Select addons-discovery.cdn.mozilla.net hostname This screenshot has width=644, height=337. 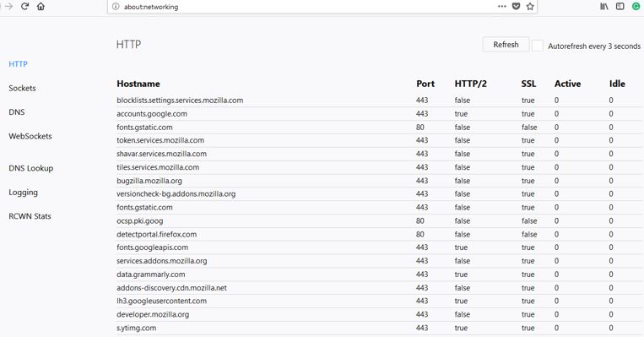171,288
